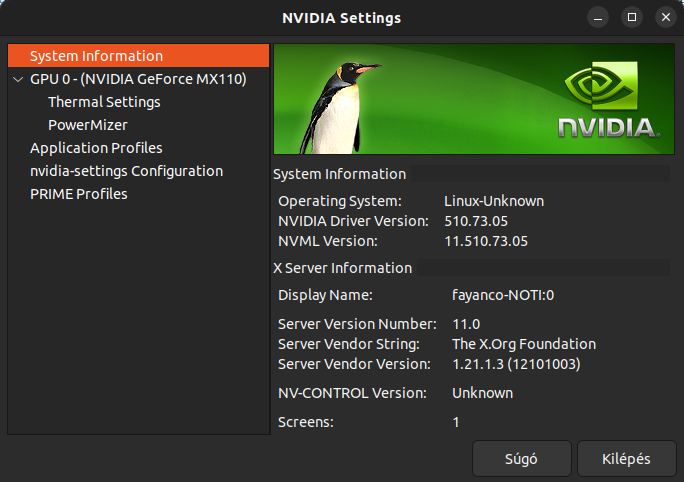Click the NVIDIA Driver Version: label
The image size is (684, 482).
[353, 221]
